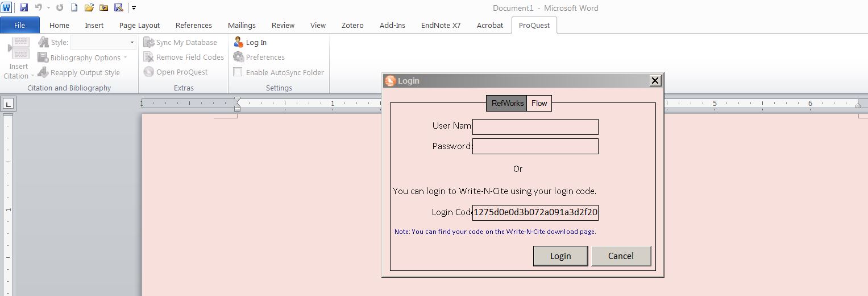This screenshot has height=296, width=868.
Task: Click the left indent marker on ruler
Action: (237, 104)
